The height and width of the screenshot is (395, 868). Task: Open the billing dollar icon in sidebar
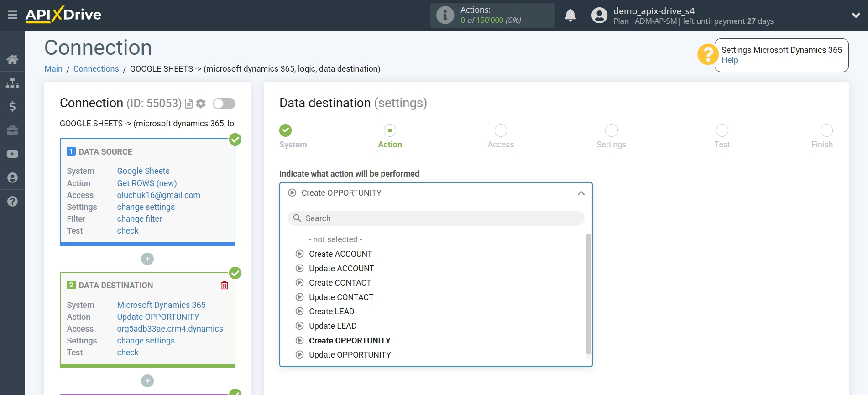coord(12,107)
